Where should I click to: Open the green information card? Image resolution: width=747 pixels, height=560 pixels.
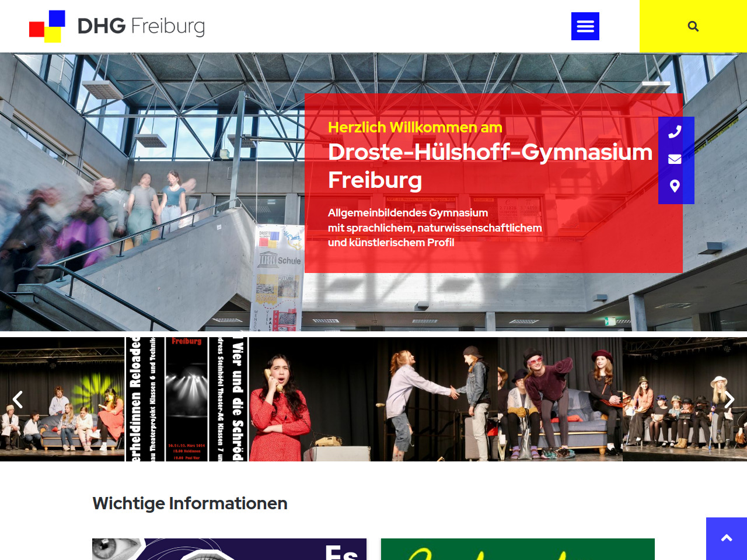point(518,549)
